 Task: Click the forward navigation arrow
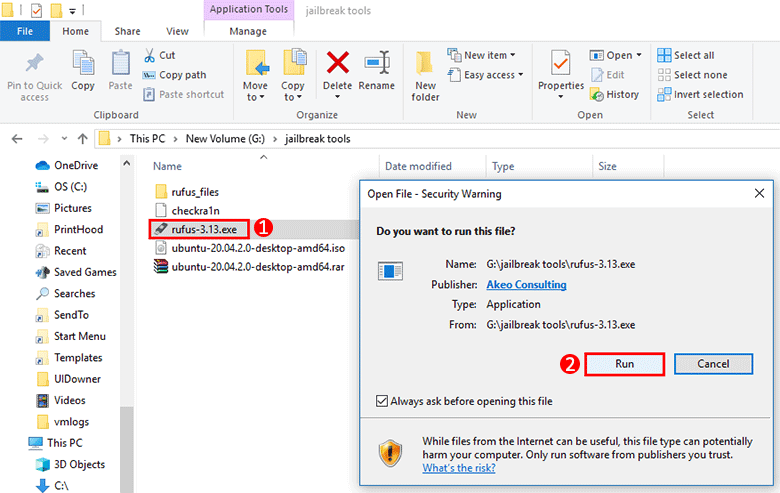43,139
